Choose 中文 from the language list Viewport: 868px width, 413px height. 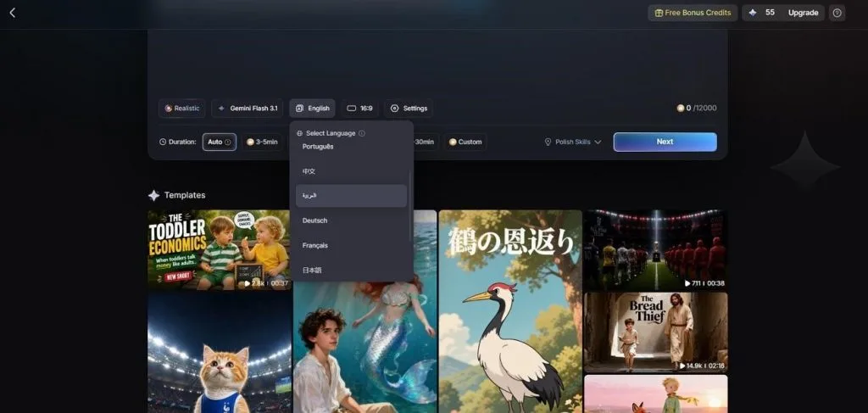(x=351, y=171)
